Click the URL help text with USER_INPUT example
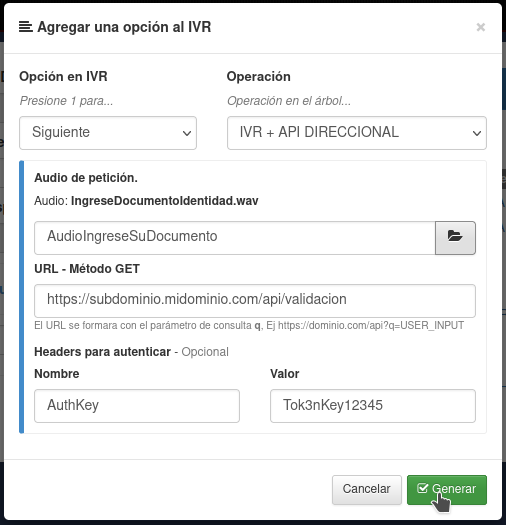Viewport: 506px width, 525px height. tap(249, 325)
